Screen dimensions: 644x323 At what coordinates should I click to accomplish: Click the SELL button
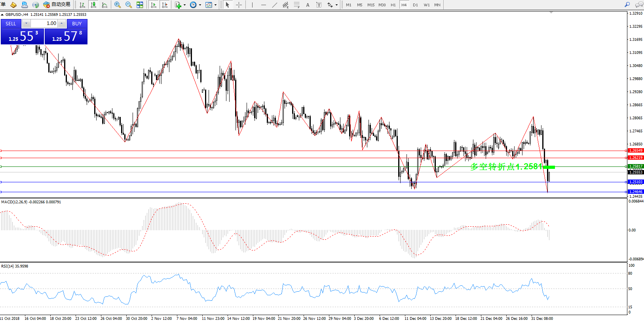point(11,23)
